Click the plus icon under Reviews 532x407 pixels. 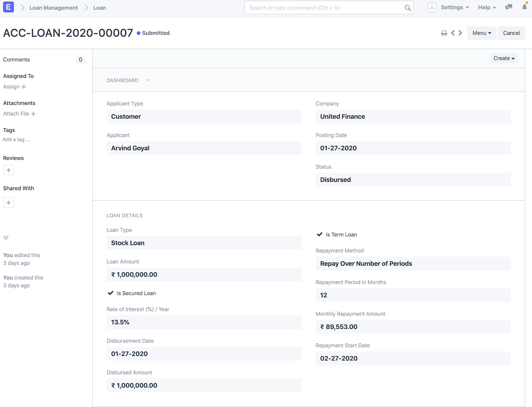[8, 170]
